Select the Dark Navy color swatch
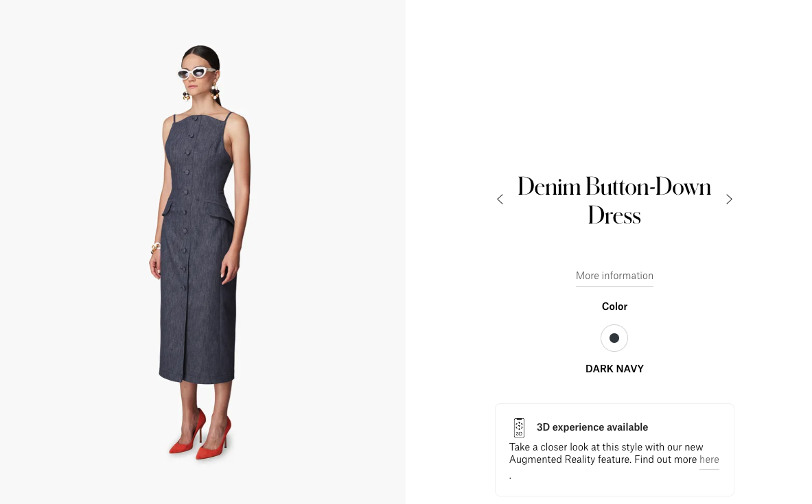The width and height of the screenshot is (812, 504). (614, 338)
